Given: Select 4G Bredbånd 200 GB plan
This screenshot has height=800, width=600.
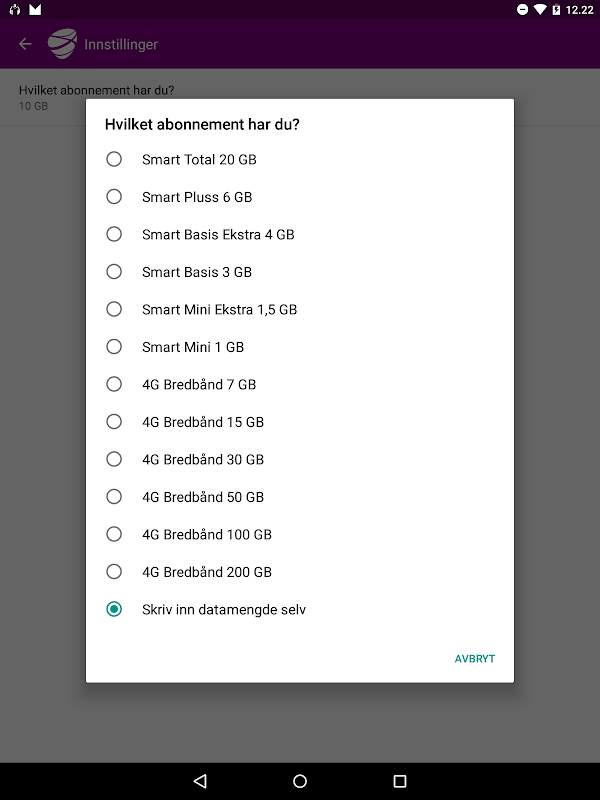Looking at the screenshot, I should 114,572.
